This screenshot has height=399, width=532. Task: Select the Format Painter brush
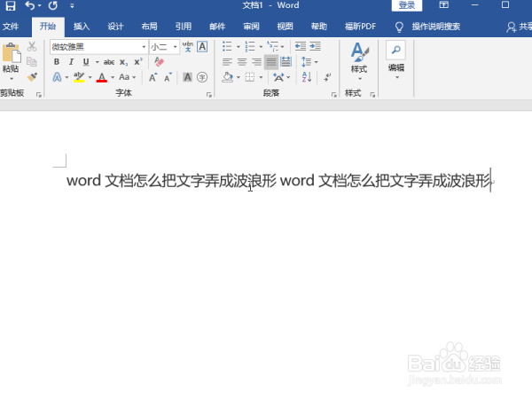tap(32, 77)
